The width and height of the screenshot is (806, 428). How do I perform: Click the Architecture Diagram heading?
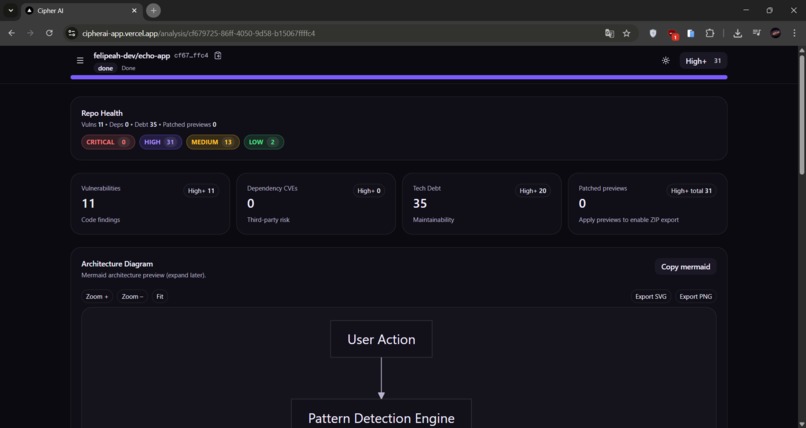pos(117,264)
